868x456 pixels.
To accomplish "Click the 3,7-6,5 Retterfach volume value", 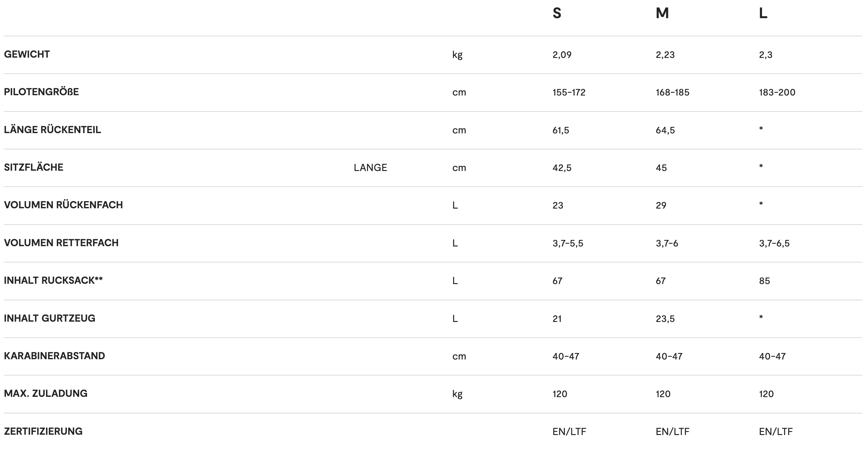I will (774, 243).
